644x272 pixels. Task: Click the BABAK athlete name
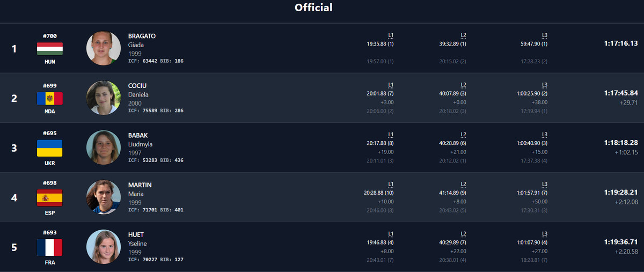click(x=137, y=135)
